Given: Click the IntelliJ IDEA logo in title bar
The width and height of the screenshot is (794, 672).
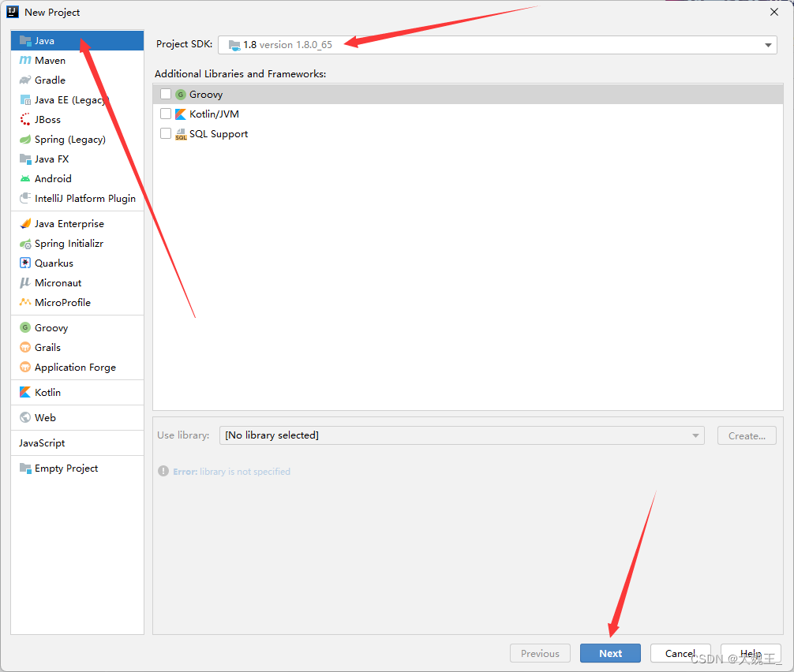Looking at the screenshot, I should click(x=13, y=12).
